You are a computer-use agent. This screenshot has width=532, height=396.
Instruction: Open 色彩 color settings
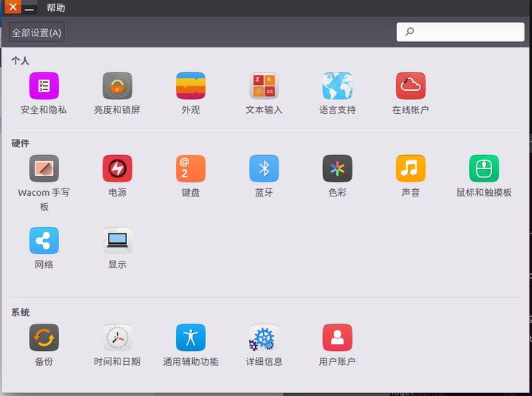click(x=337, y=168)
